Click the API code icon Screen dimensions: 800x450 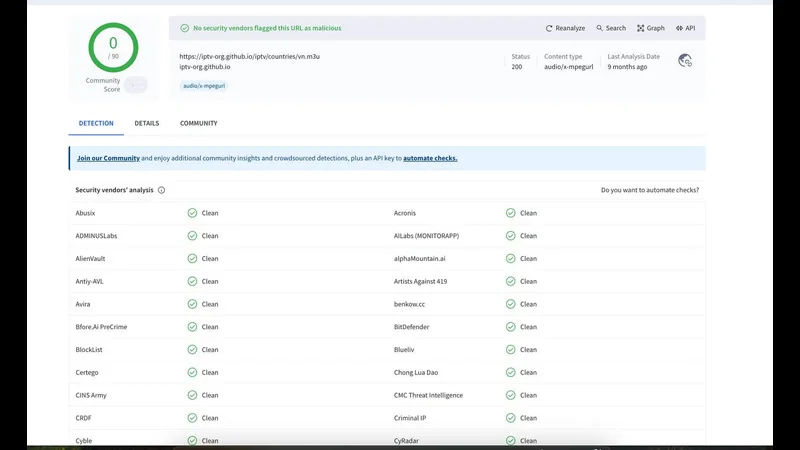[679, 28]
